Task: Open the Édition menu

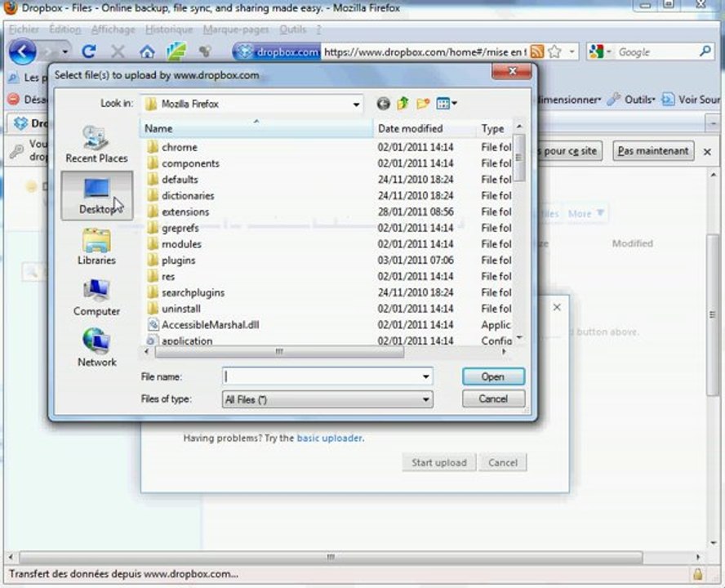Action: (64, 29)
